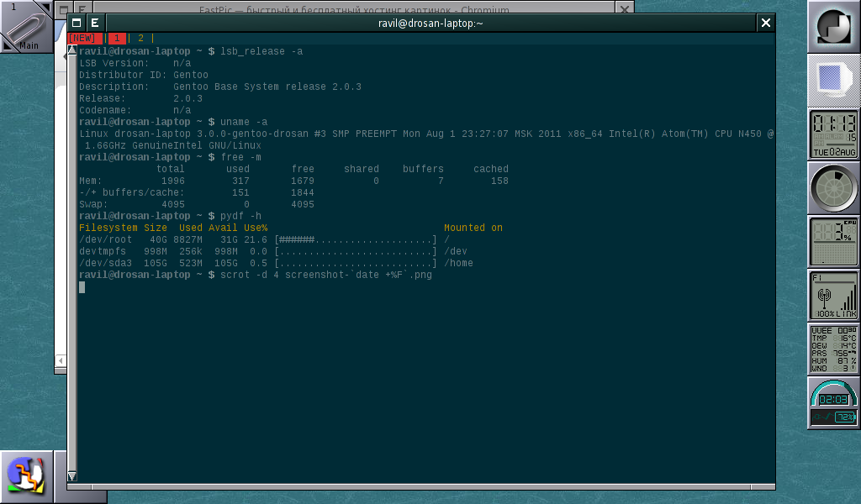Click the scrot screenshot command text

tap(326, 276)
